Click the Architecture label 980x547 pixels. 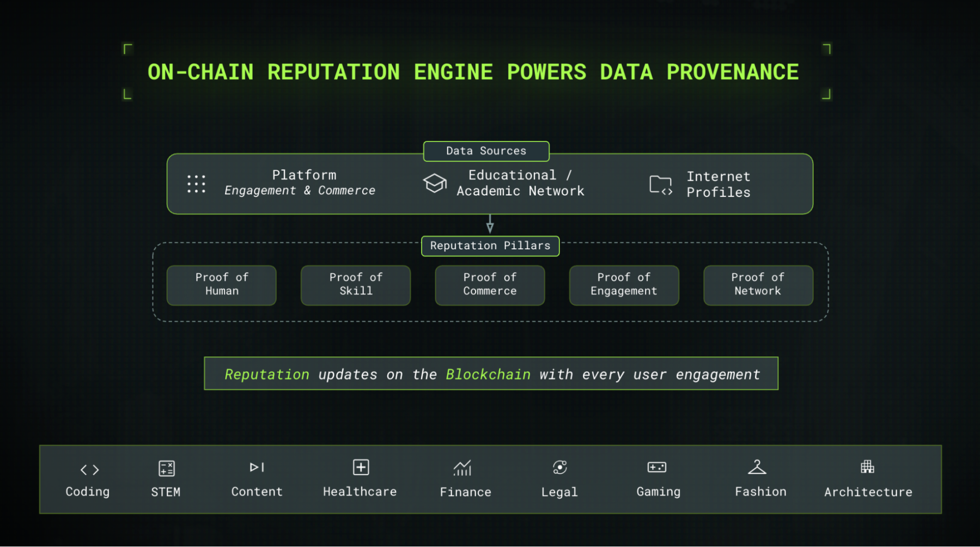pyautogui.click(x=868, y=492)
